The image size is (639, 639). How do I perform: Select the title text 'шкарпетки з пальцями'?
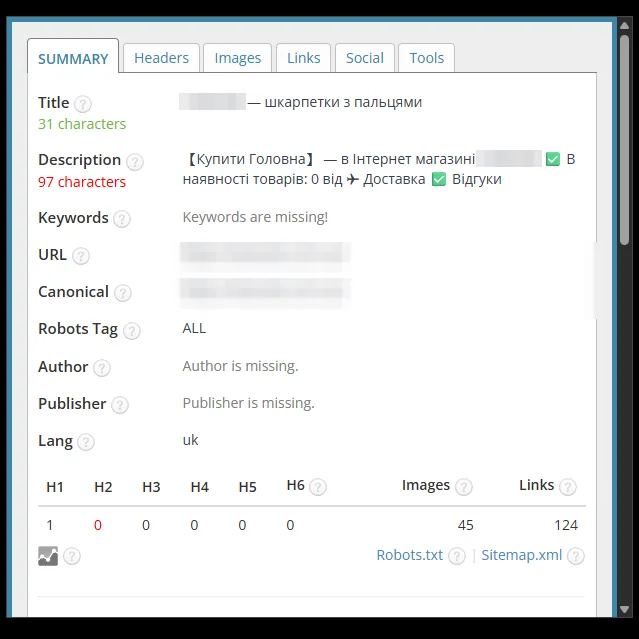point(343,102)
